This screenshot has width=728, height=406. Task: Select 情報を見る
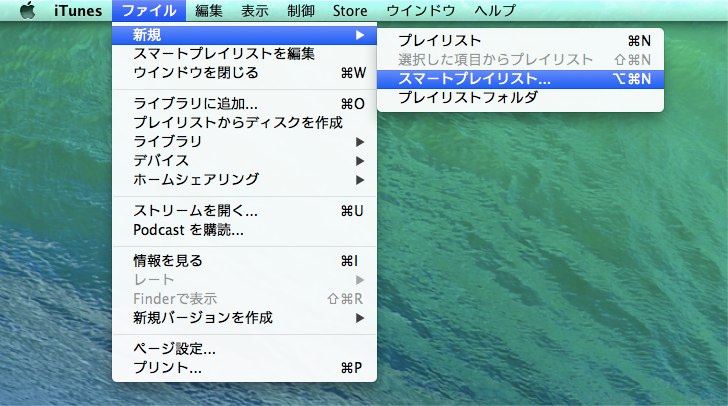(244, 261)
